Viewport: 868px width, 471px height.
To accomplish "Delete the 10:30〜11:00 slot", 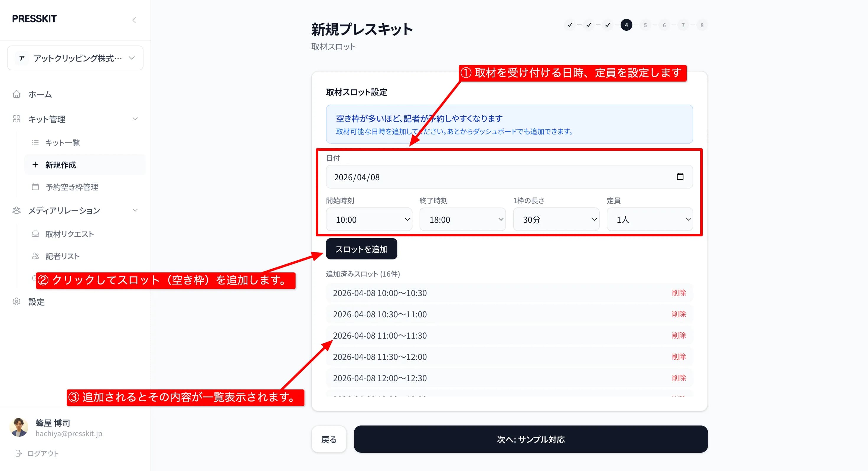I will click(679, 314).
